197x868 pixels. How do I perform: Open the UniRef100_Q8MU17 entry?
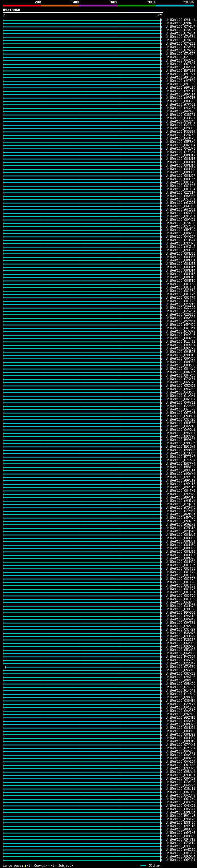point(180,155)
